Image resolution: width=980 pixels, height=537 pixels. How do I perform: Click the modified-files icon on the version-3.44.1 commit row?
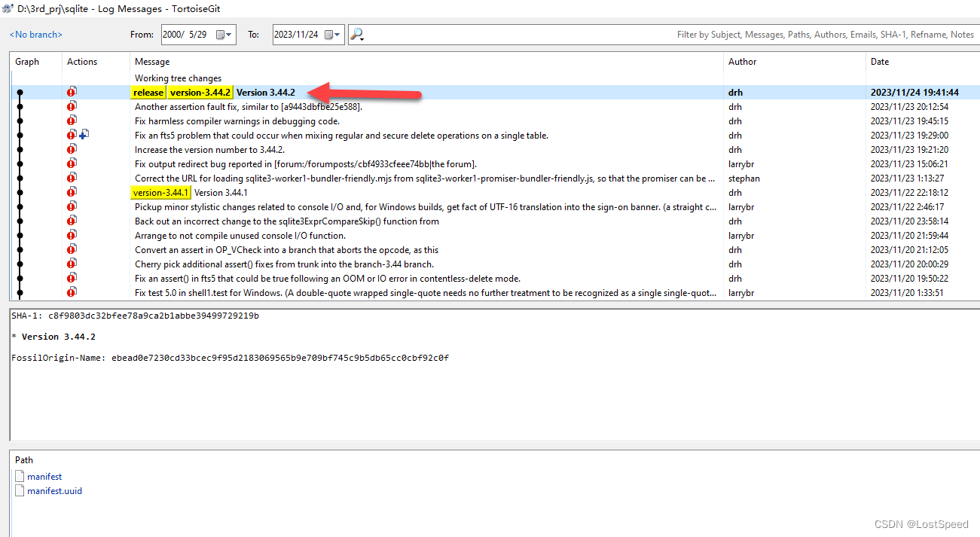(x=72, y=192)
